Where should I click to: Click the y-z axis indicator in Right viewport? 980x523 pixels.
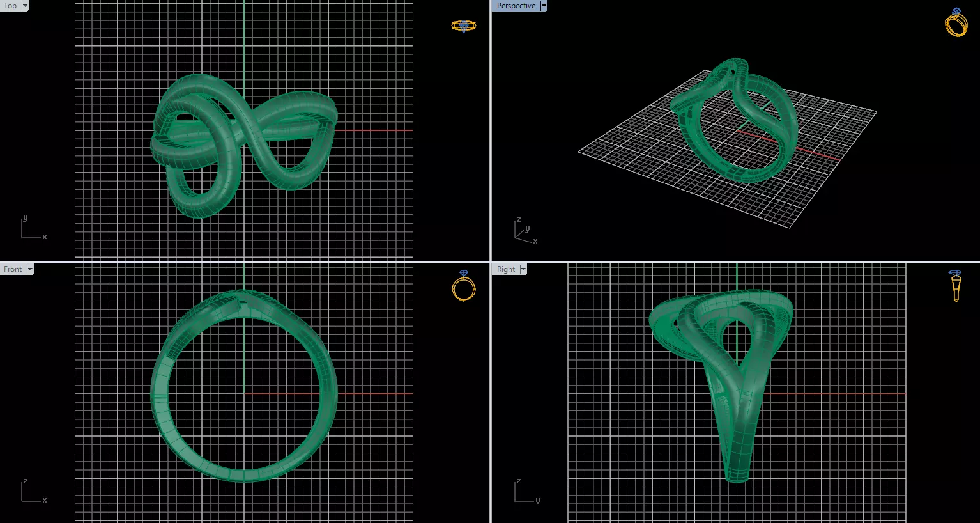pyautogui.click(x=527, y=491)
